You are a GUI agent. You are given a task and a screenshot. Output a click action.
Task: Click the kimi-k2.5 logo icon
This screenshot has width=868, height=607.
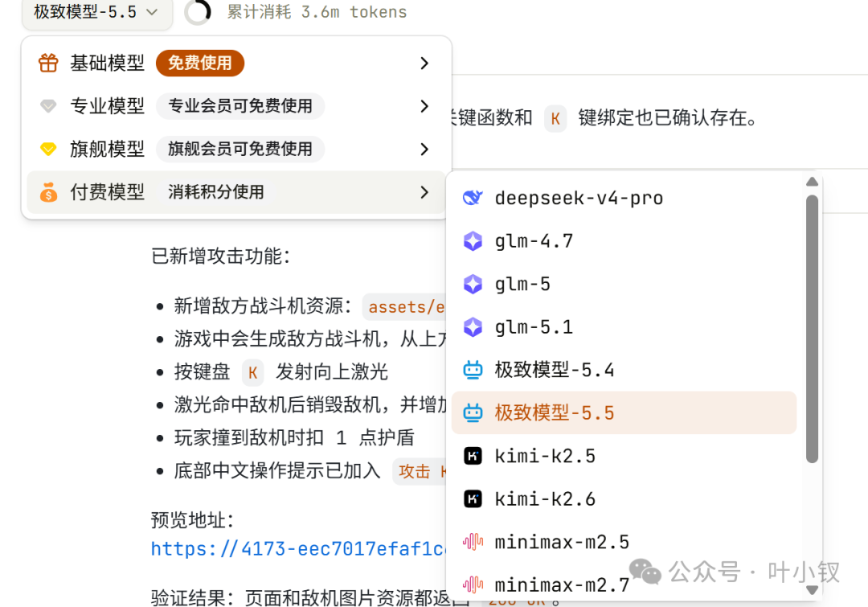point(473,456)
